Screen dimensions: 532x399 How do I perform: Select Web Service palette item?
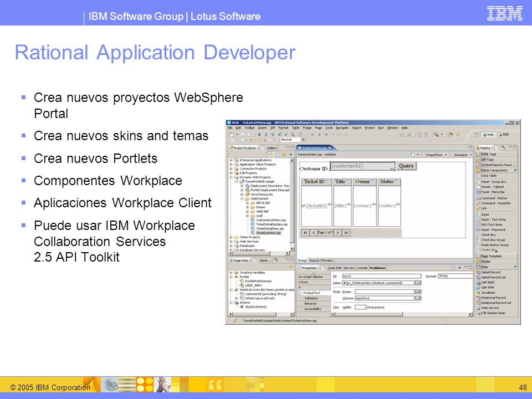point(488,308)
